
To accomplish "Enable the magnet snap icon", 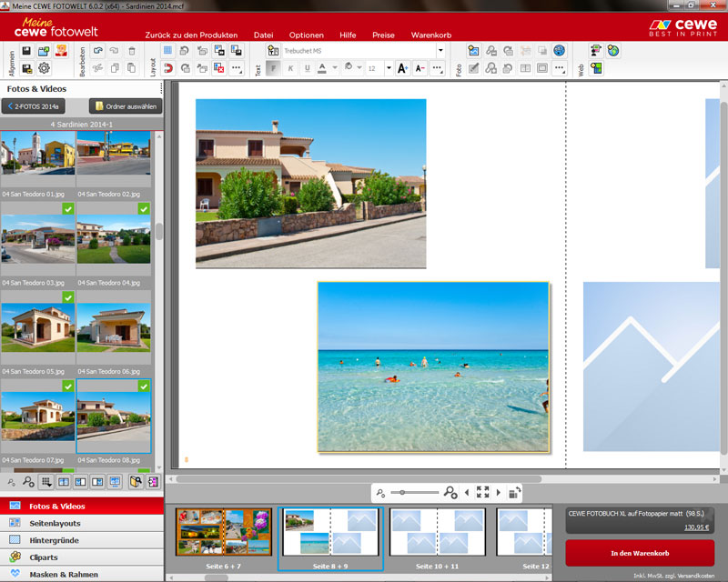I will (x=167, y=68).
